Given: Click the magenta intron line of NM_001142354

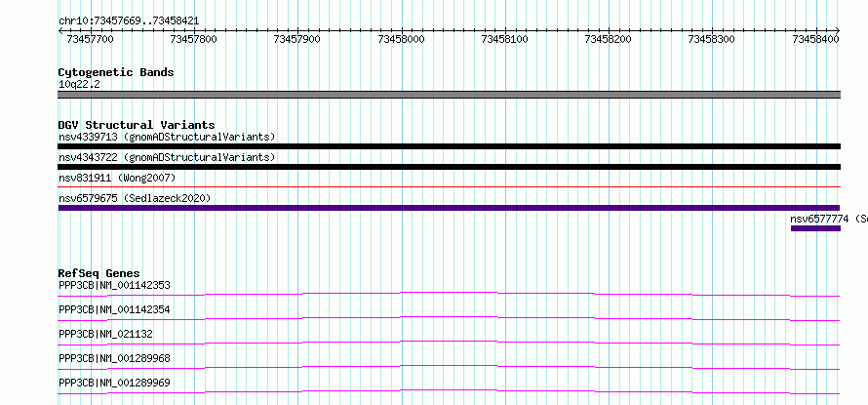Looking at the screenshot, I should click(449, 317).
